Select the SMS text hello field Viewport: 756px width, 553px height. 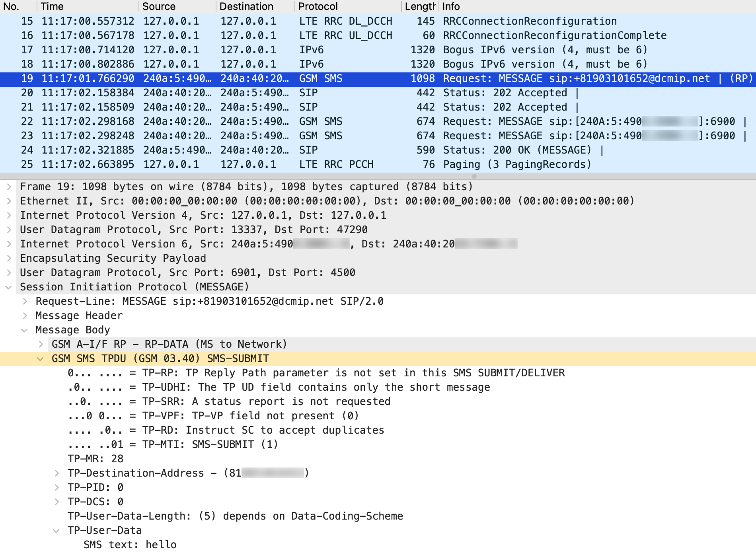[130, 545]
